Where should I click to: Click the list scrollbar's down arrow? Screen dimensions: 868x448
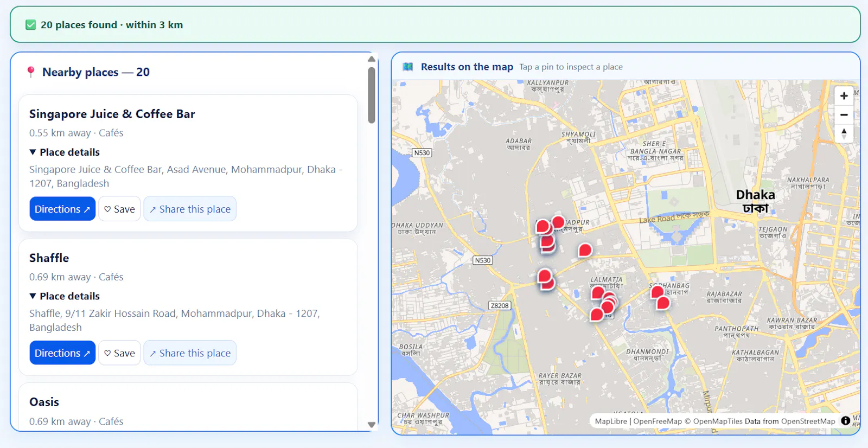pos(372,425)
